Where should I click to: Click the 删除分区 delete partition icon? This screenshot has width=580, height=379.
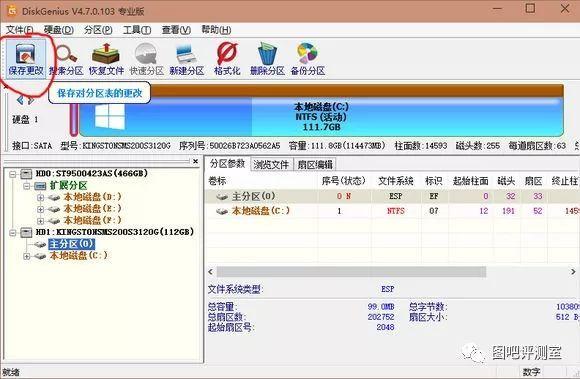coord(267,58)
